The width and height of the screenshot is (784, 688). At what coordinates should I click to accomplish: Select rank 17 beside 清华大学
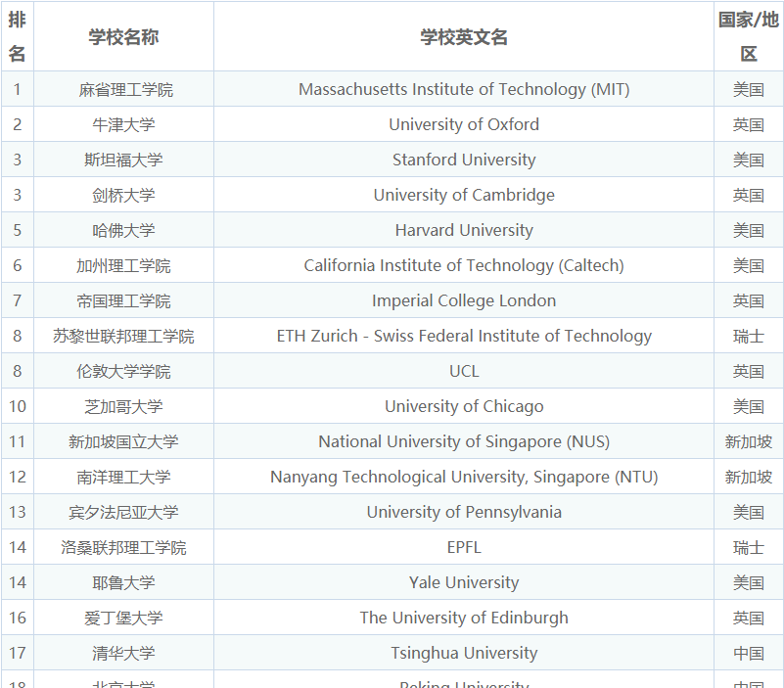(17, 653)
